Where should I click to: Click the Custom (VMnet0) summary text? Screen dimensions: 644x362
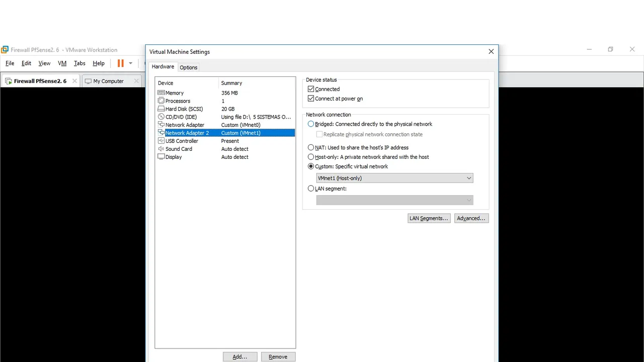pos(241,125)
